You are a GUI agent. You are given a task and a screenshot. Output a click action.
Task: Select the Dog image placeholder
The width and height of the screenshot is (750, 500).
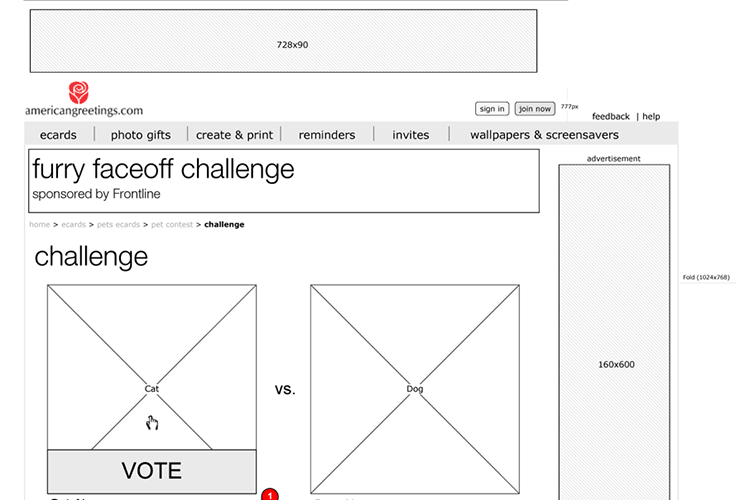(415, 389)
